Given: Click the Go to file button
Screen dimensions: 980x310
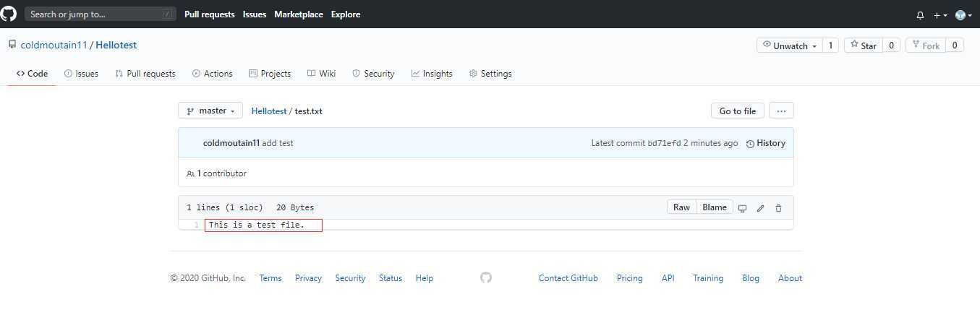Looking at the screenshot, I should coord(737,111).
